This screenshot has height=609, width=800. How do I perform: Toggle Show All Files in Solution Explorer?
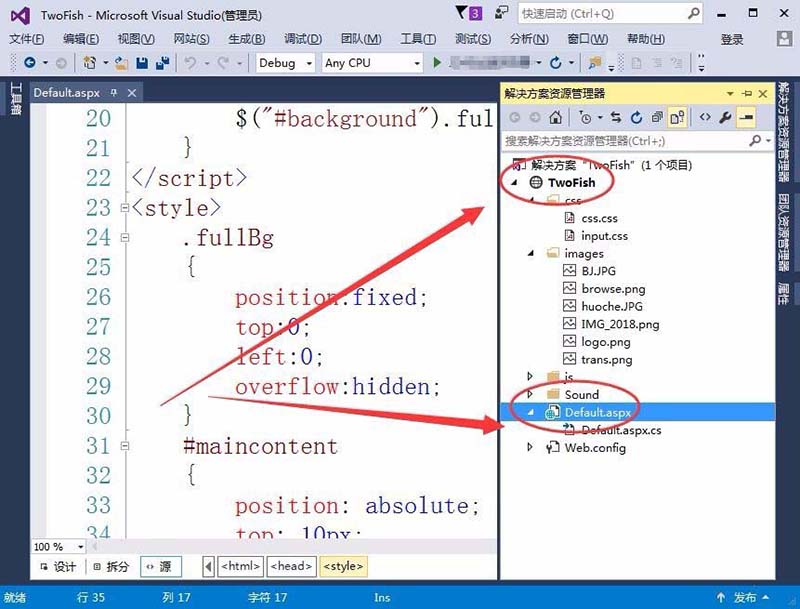click(678, 118)
